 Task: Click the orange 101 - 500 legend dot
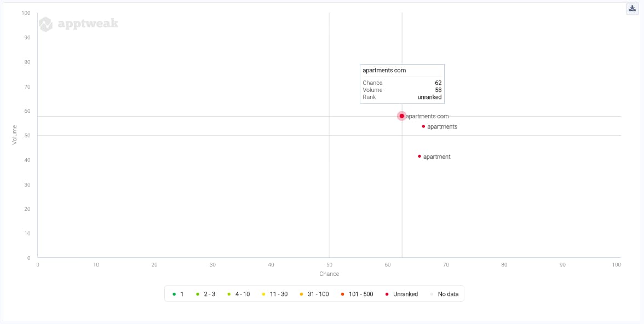click(342, 294)
